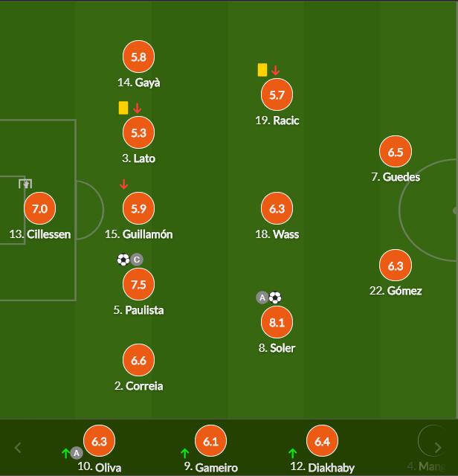Show next substitutes with the right chevron
The height and width of the screenshot is (476, 458).
point(438,448)
